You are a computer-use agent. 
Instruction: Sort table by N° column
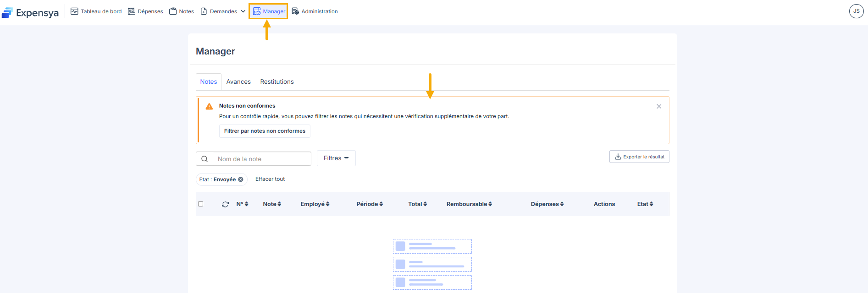click(242, 204)
